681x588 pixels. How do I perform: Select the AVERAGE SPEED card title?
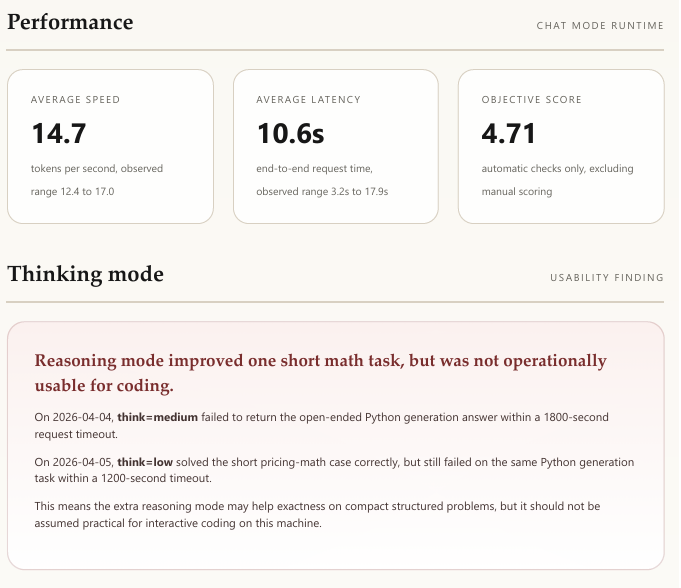tap(75, 100)
